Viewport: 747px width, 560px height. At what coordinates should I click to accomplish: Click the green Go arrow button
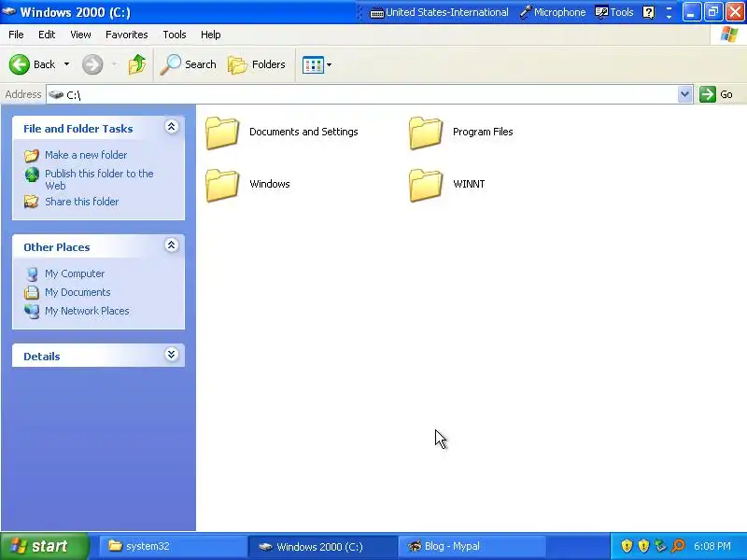(x=708, y=94)
